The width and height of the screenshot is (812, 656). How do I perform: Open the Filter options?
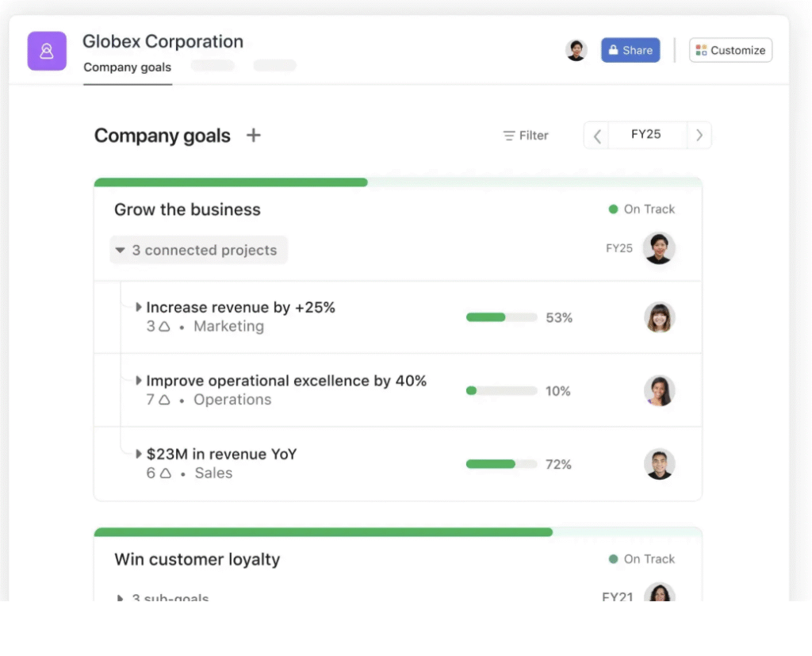pos(526,136)
